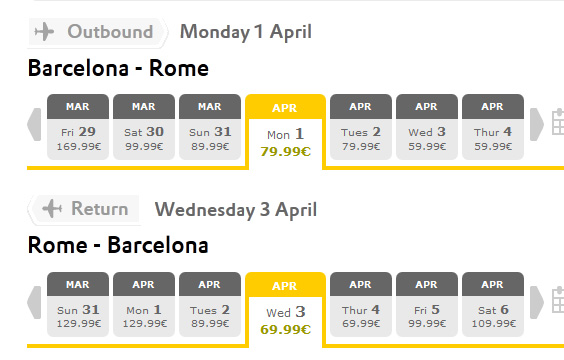Open the outbound calendar icon
The width and height of the screenshot is (564, 360).
(558, 122)
